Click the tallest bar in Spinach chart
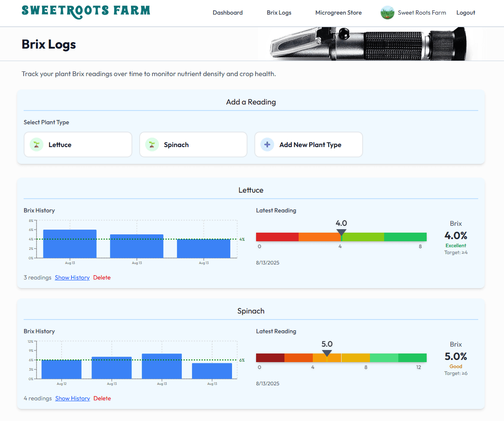Viewport: 504px width, 421px height. (162, 366)
